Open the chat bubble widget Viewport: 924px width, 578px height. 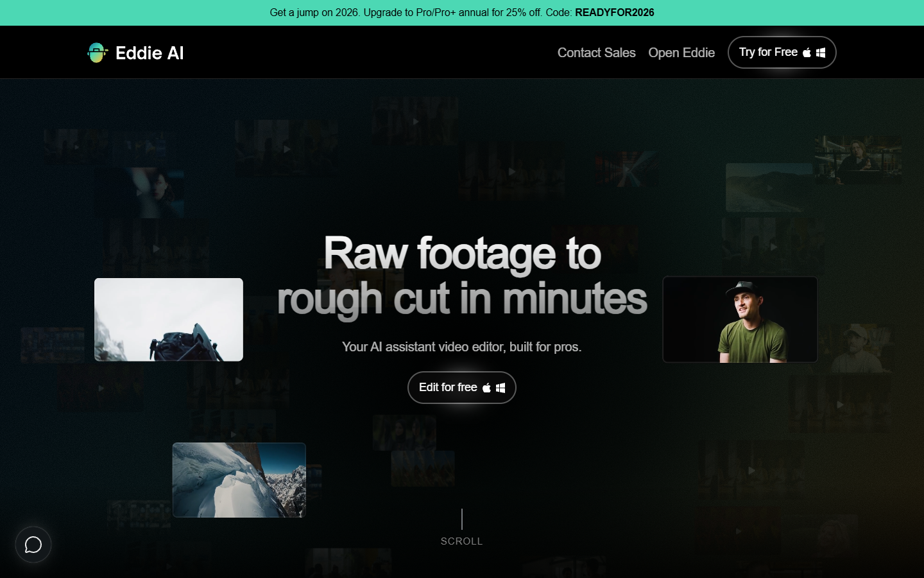[33, 545]
